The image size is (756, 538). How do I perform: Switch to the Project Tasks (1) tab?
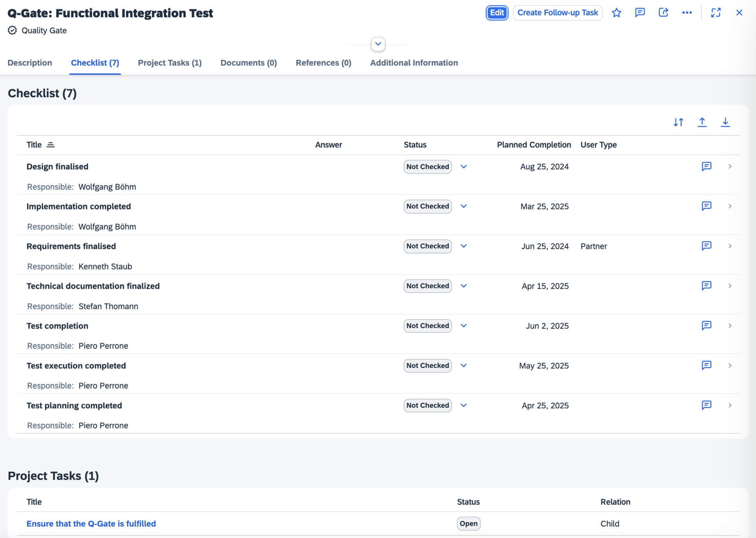[x=170, y=63]
